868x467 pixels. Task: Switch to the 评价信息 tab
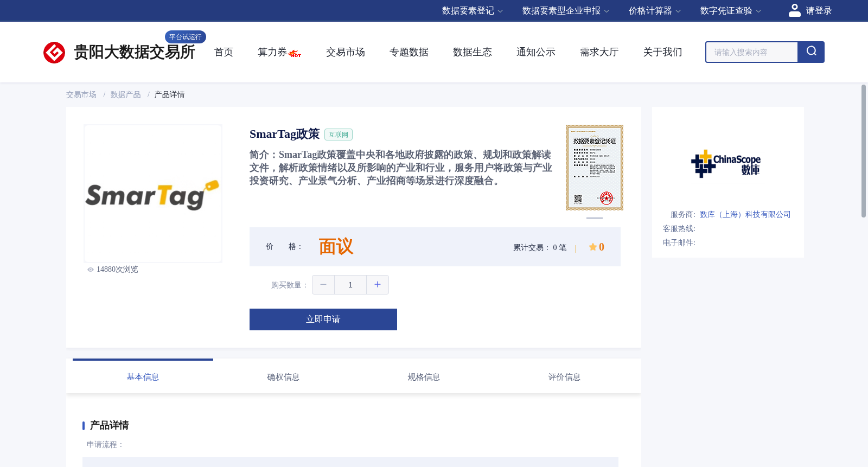[564, 377]
